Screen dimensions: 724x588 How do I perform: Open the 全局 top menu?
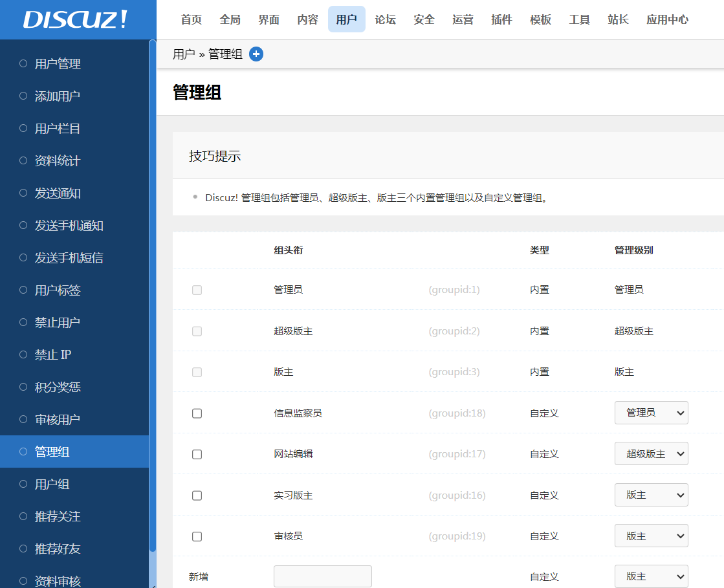point(230,19)
